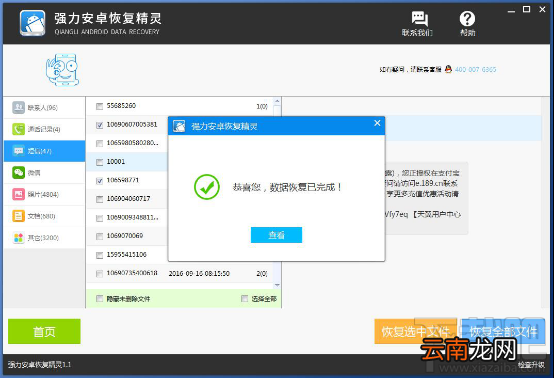The height and width of the screenshot is (378, 554).
Task: Click the Android recovery app logo
Action: pos(33,23)
